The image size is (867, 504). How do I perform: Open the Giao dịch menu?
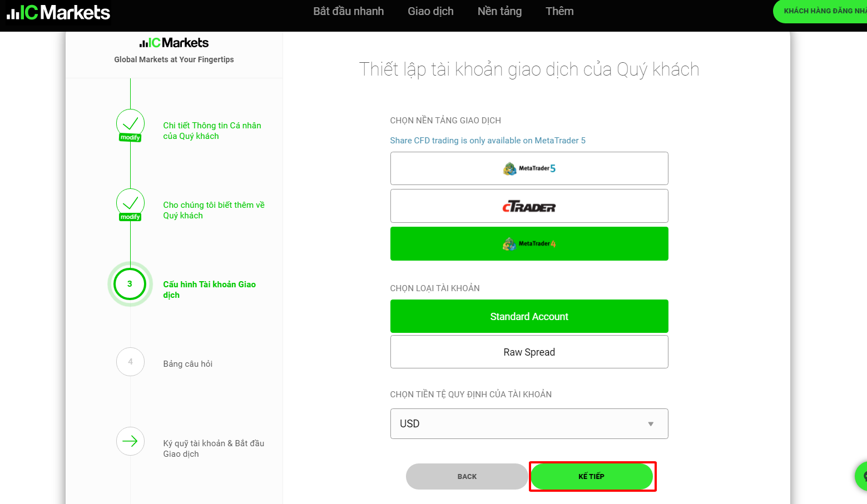coord(430,11)
